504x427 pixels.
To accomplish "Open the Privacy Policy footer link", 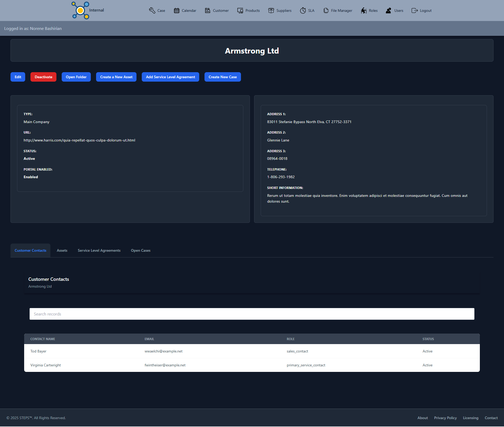I will pyautogui.click(x=445, y=418).
